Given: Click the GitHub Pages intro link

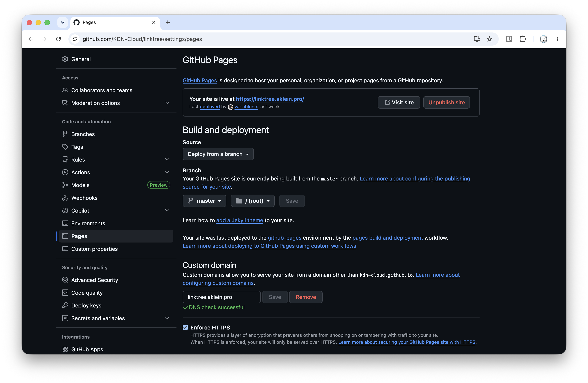Looking at the screenshot, I should click(x=200, y=80).
